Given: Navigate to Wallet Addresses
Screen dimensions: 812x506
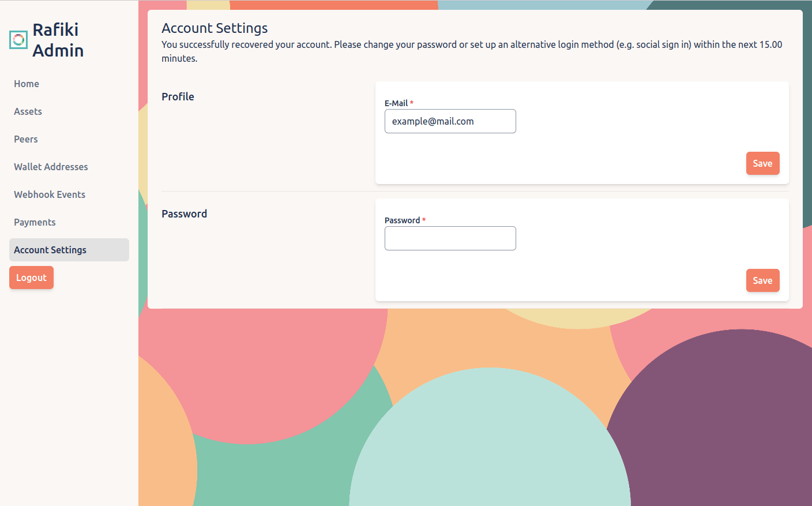Looking at the screenshot, I should click(x=51, y=167).
